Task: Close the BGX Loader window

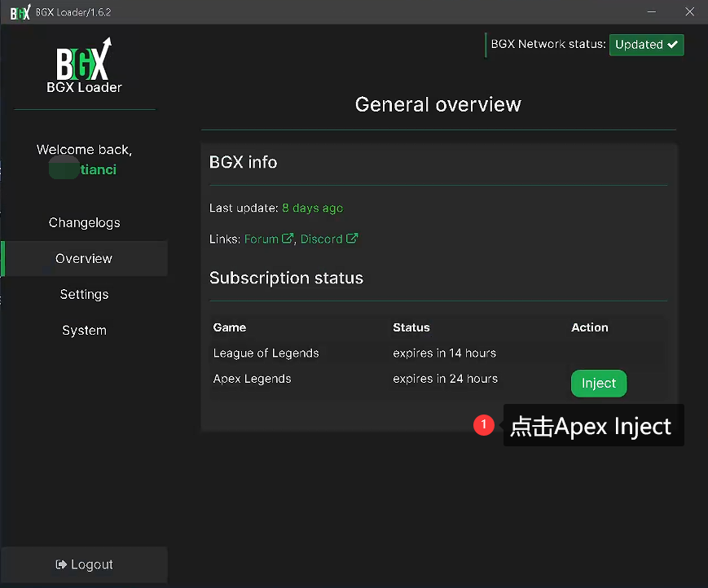Action: [689, 11]
